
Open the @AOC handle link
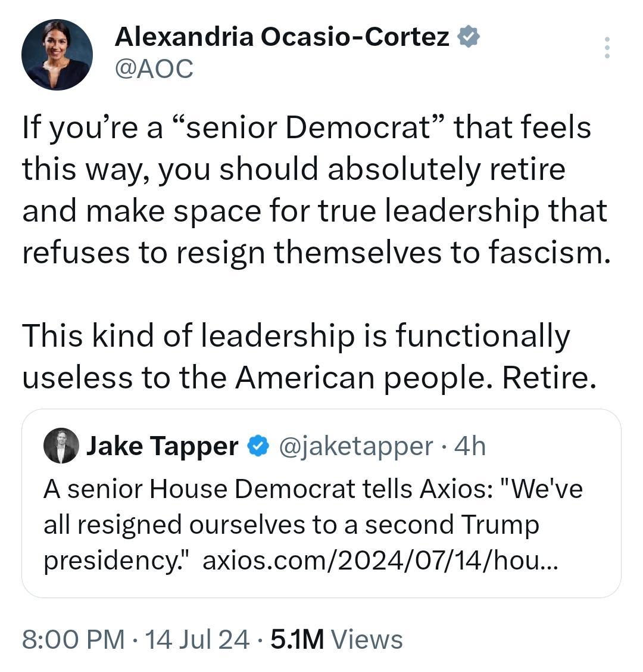coord(154,69)
